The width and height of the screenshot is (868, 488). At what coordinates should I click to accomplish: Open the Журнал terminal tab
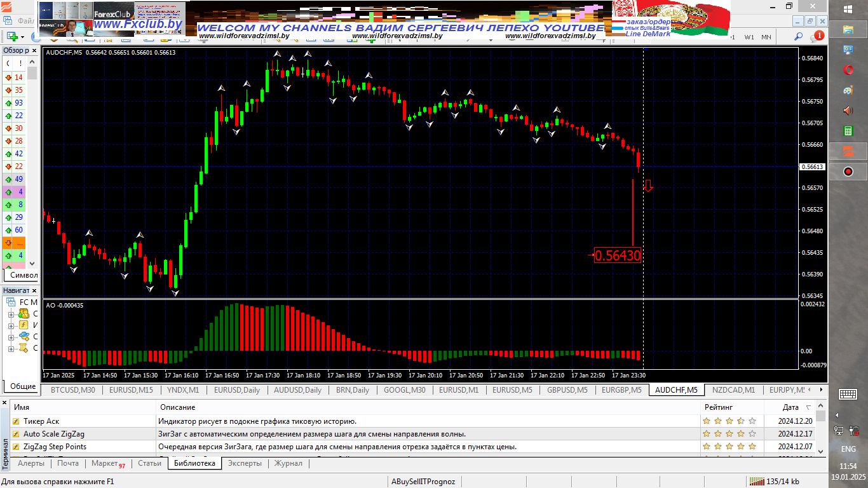(x=288, y=463)
